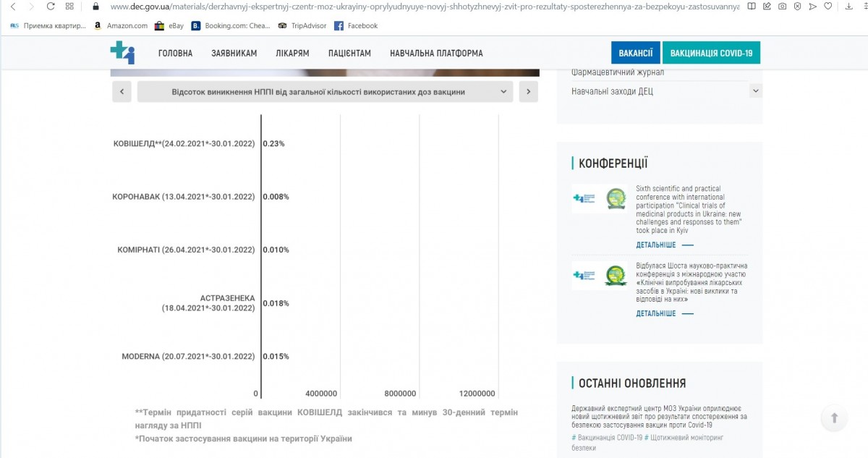Open the ЛІКАРЯМ menu item
Screen dimensions: 868x458
pos(292,54)
